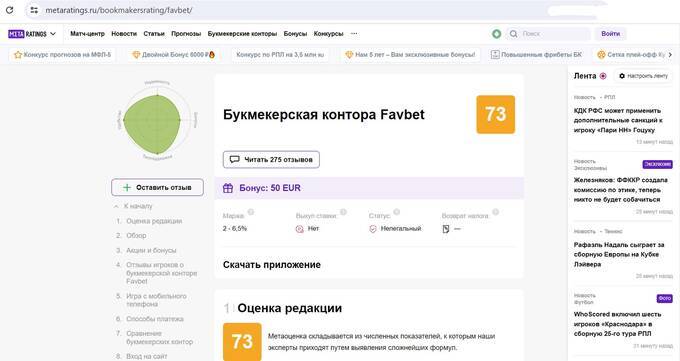Collapse contents with К началу chevron
The image size is (680, 361).
pyautogui.click(x=116, y=207)
